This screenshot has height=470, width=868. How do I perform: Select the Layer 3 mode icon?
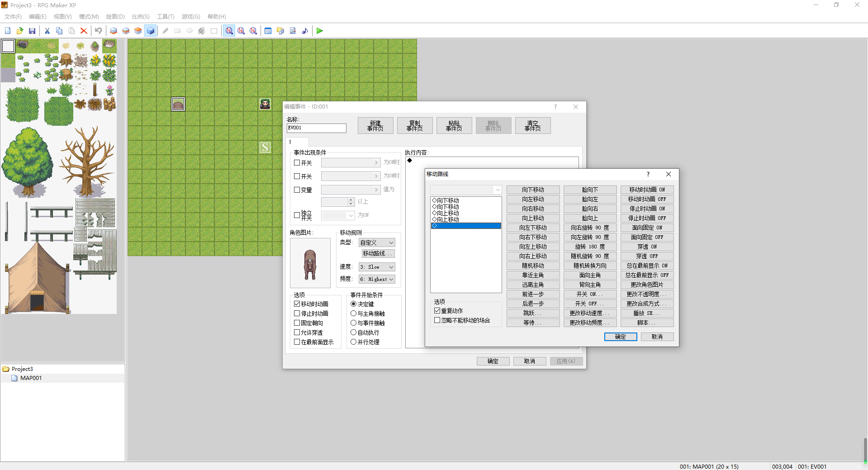pos(138,31)
